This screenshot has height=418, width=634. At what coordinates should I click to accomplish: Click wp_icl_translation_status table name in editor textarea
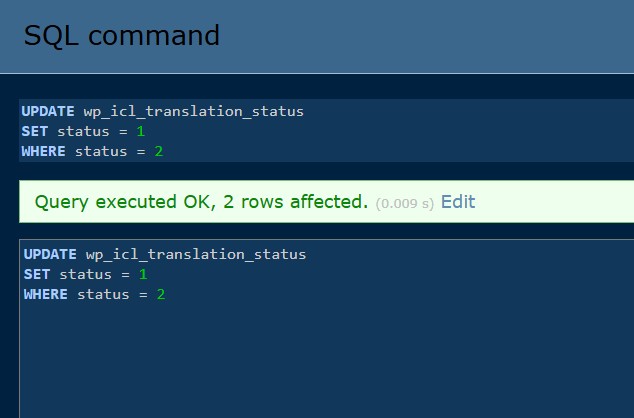click(194, 254)
